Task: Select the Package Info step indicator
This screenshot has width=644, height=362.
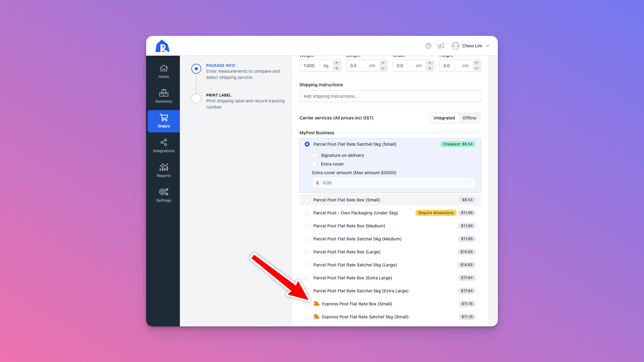Action: pyautogui.click(x=196, y=69)
